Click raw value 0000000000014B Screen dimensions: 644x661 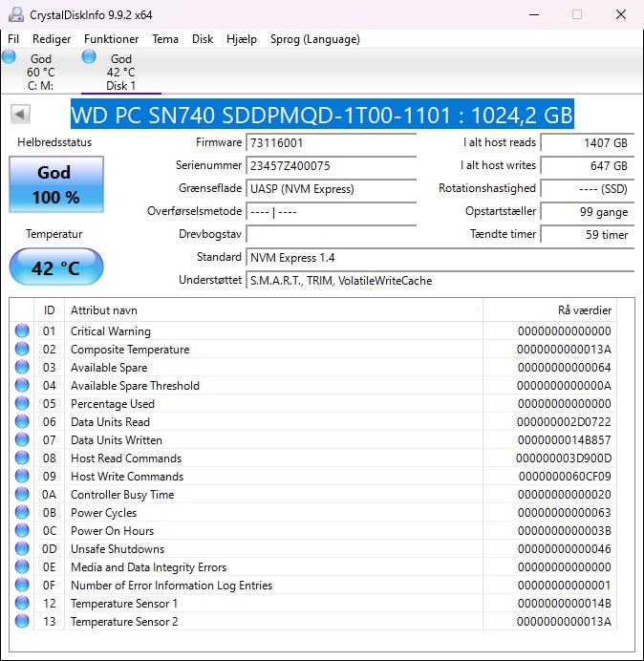click(x=564, y=604)
